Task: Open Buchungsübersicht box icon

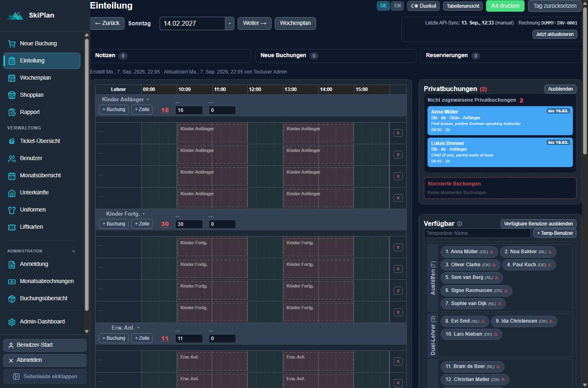Action: (12, 298)
